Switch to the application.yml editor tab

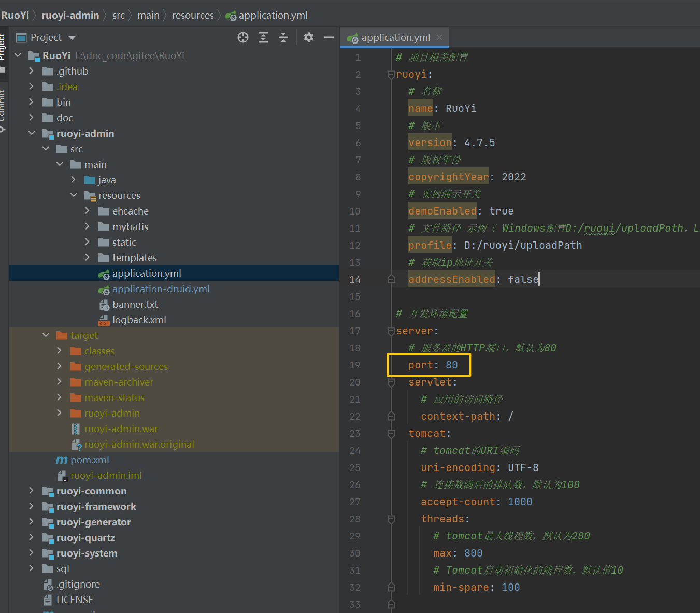point(394,37)
